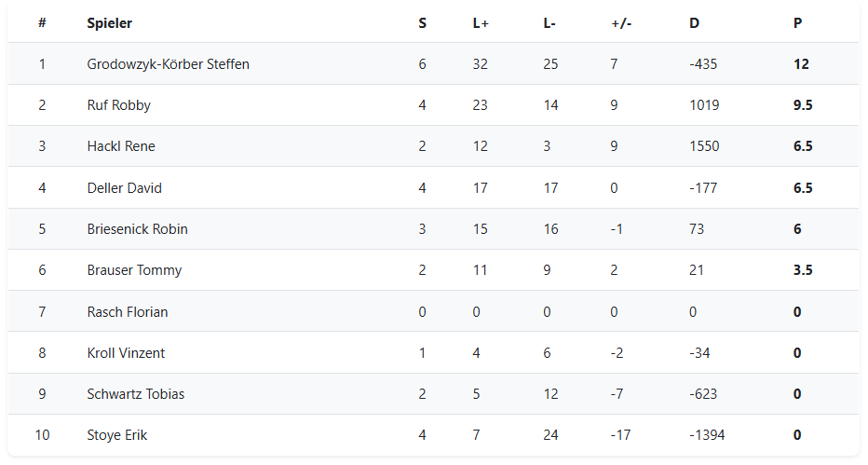The image size is (868, 465).
Task: Select player Ruf Robby
Action: [118, 105]
